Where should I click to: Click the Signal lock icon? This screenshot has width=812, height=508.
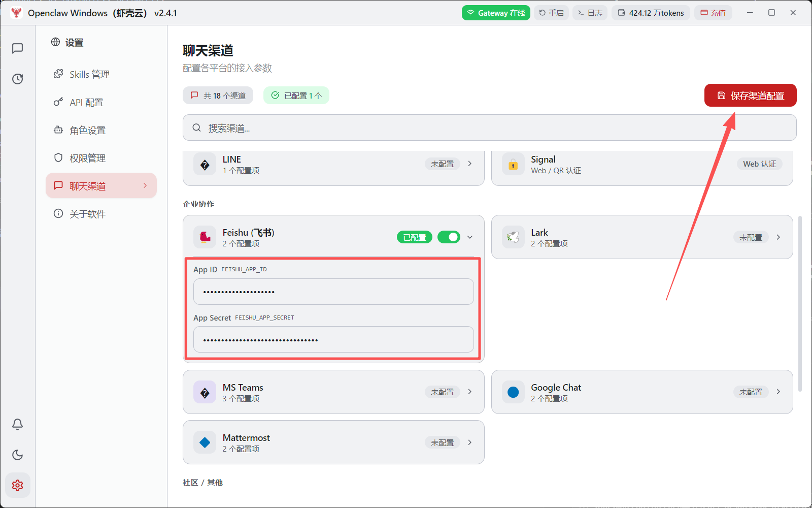click(513, 165)
